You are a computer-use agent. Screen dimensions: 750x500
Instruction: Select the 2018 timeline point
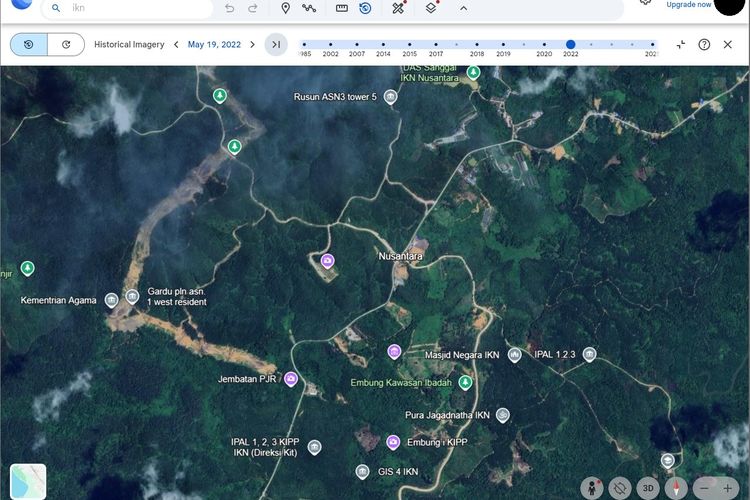[477, 44]
